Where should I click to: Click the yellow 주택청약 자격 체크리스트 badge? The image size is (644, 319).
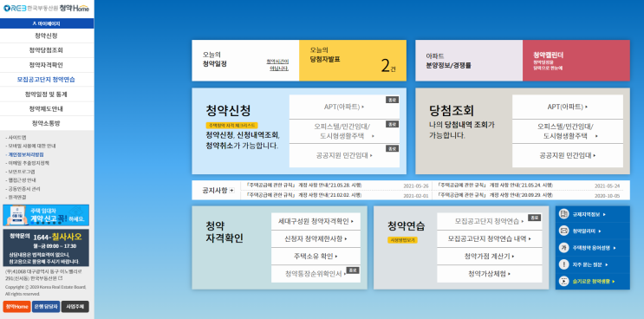pos(231,125)
